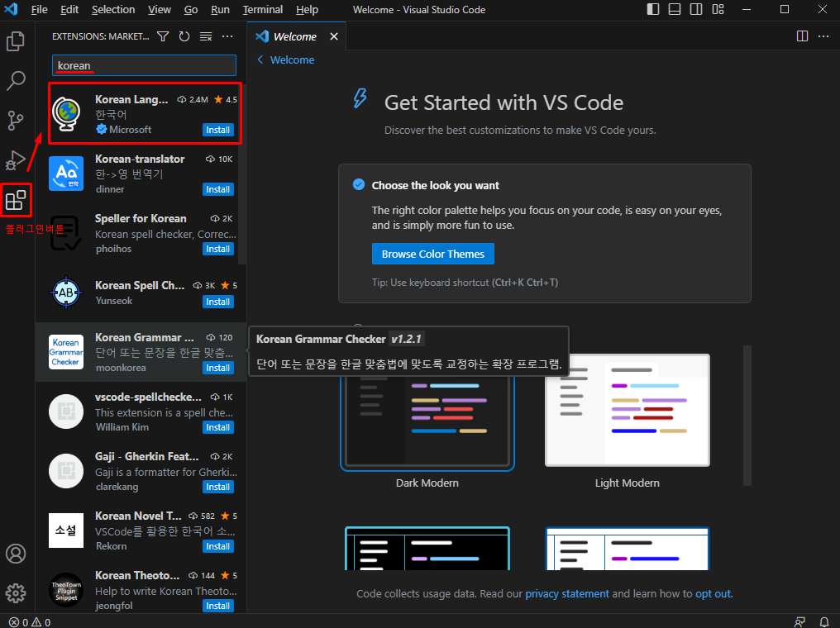Install Korean Theotown extension by jeongfol
The image size is (840, 628).
click(x=218, y=606)
